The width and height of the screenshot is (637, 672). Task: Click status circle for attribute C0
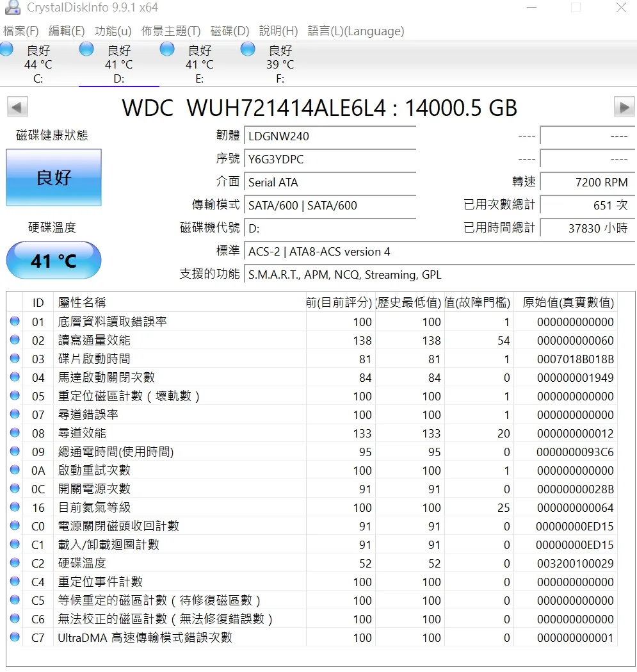[x=15, y=525]
